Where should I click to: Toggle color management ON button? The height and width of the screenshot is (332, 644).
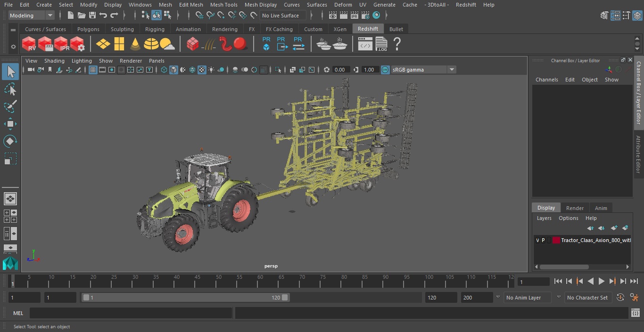385,70
